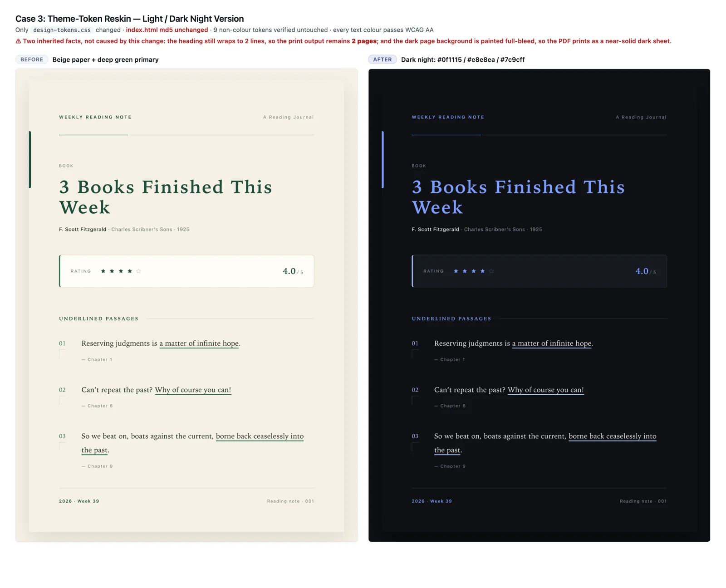The image size is (726, 588).
Task: Click "2026 · Week 39" footer in dark page
Action: point(432,501)
